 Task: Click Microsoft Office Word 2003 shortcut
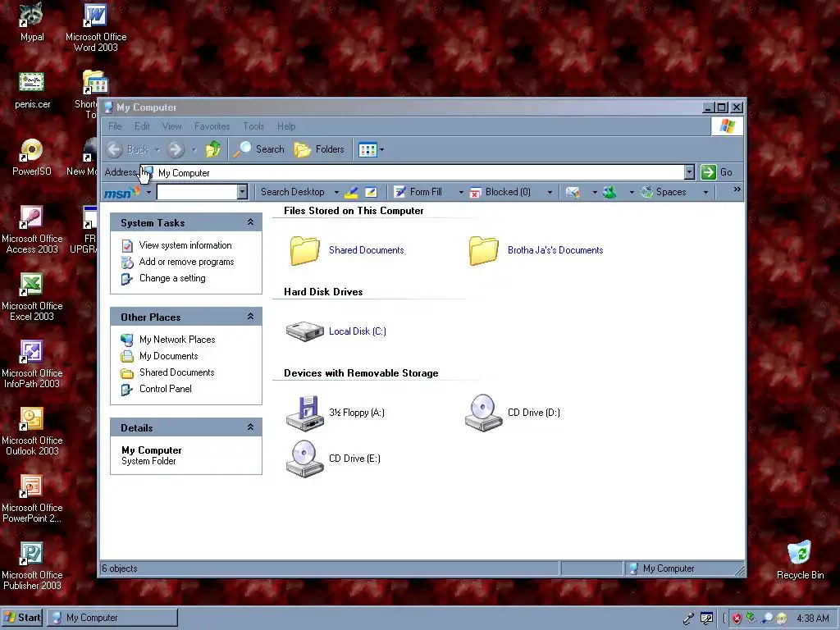[x=96, y=27]
